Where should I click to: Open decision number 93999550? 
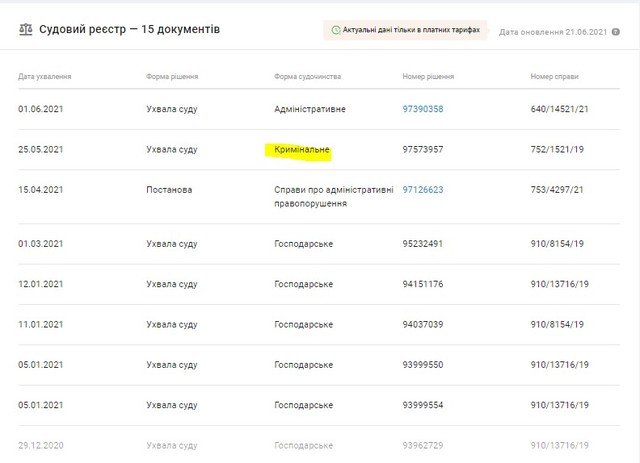[422, 364]
